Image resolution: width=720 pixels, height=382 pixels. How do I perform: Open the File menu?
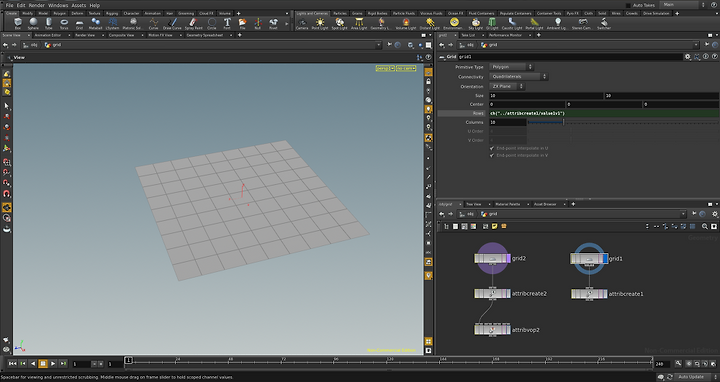[9, 5]
